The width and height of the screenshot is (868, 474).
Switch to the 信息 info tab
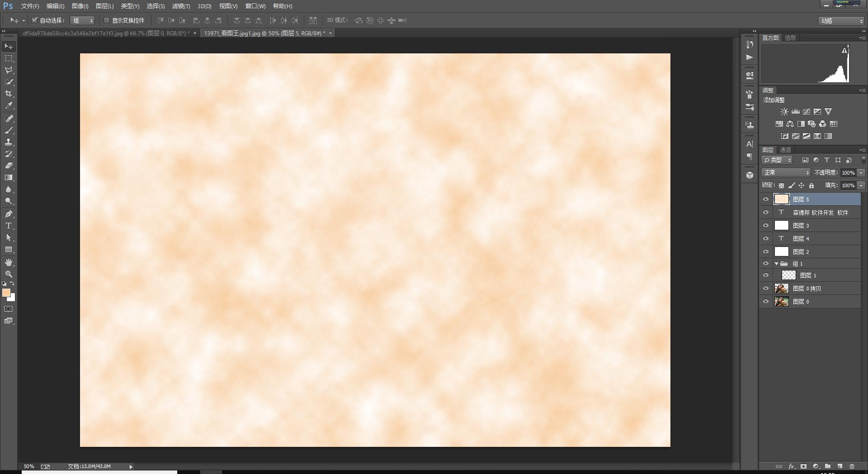(790, 38)
